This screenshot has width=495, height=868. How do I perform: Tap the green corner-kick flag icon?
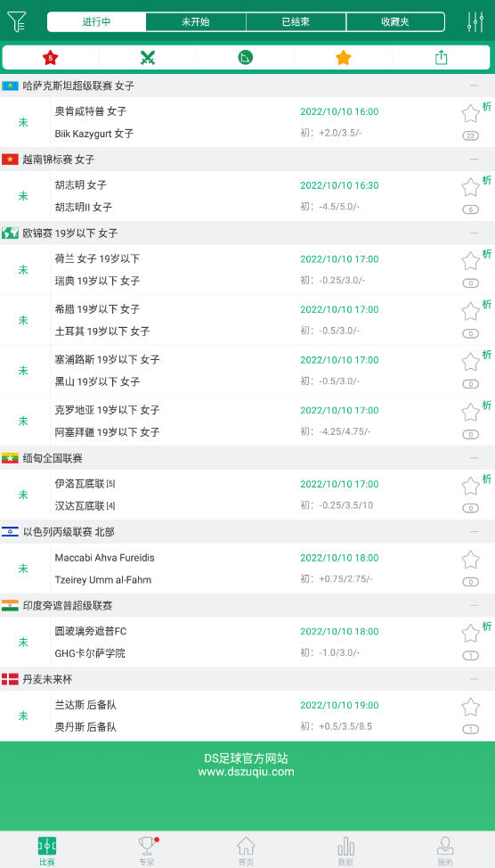click(246, 57)
